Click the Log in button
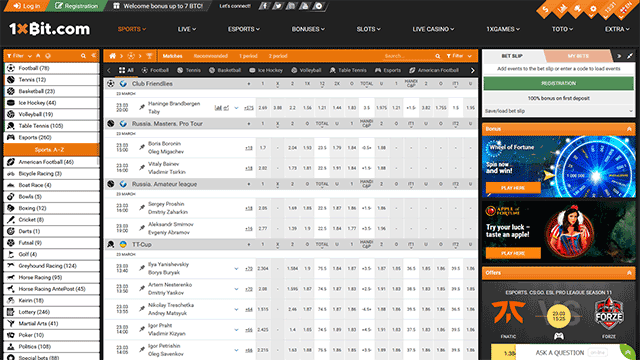The height and width of the screenshot is (360, 640). (x=27, y=6)
